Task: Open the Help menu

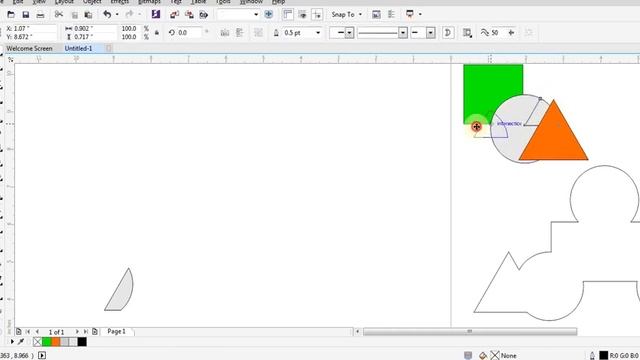Action: point(278,2)
